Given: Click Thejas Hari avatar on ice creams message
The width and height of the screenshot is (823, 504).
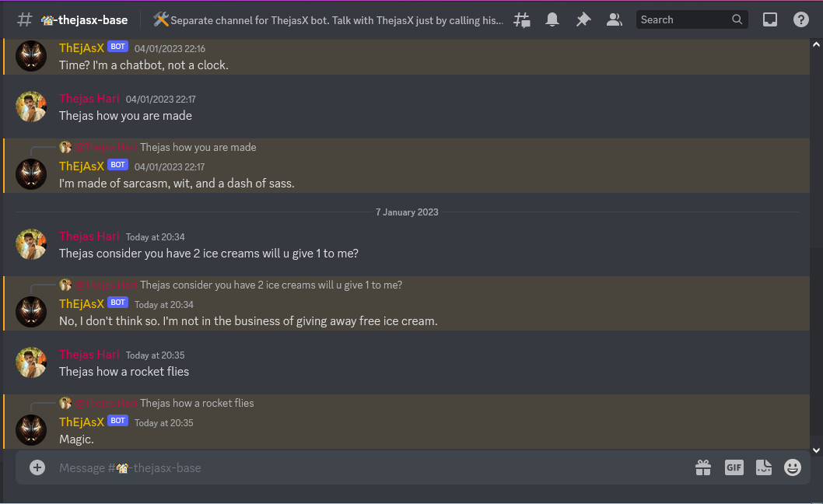Looking at the screenshot, I should pyautogui.click(x=31, y=244).
